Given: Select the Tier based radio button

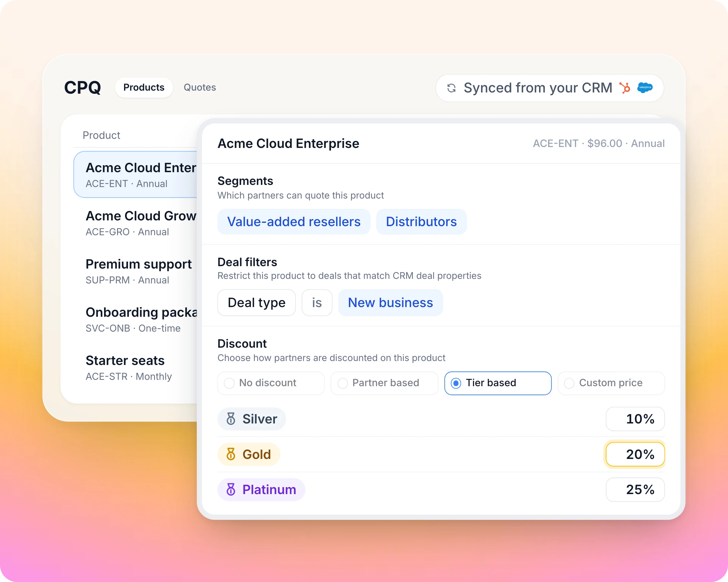Looking at the screenshot, I should tap(498, 383).
